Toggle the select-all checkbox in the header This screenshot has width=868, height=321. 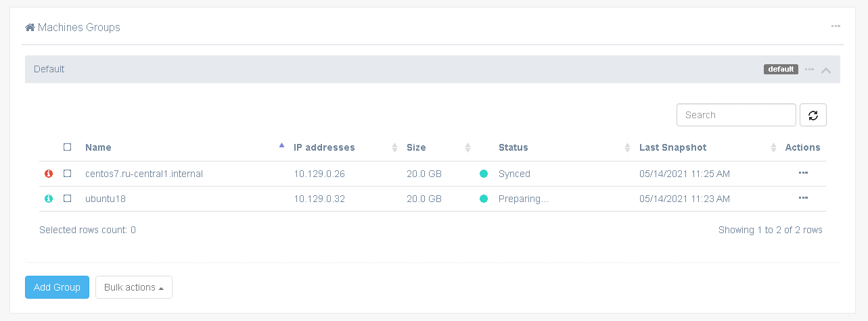tap(67, 147)
